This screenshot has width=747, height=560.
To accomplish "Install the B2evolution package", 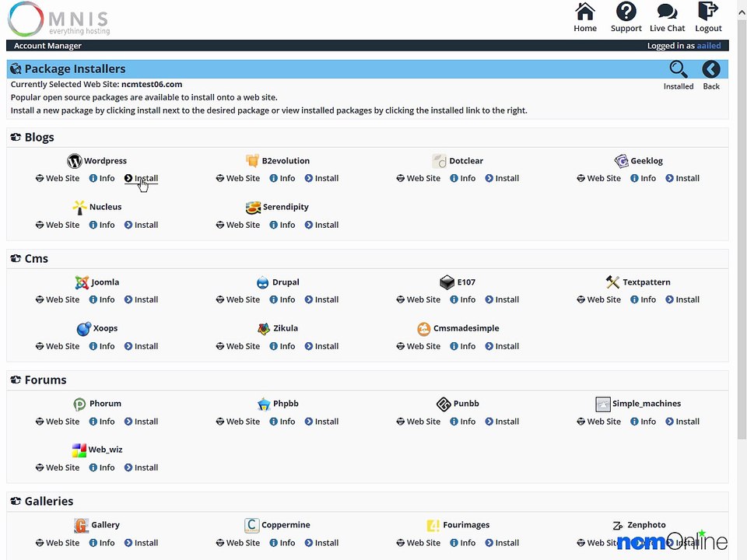I will [x=321, y=178].
